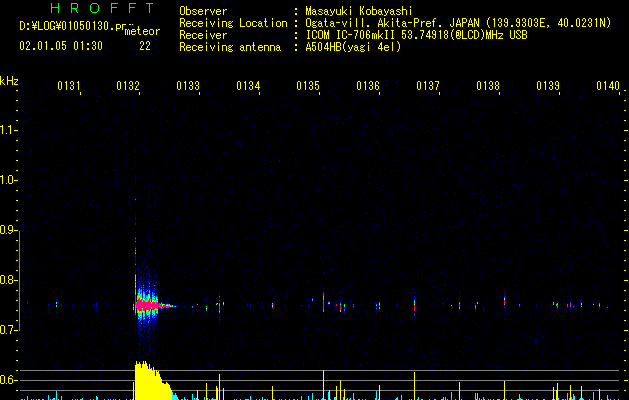Select the Ogata-vill. Akita-Pref. JAPAN location text

click(x=458, y=23)
